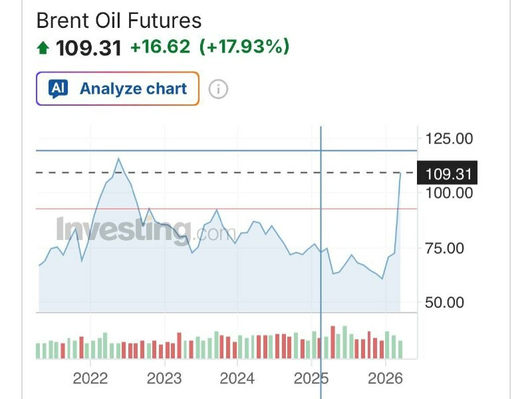The height and width of the screenshot is (399, 532).
Task: Click the 2023 label on time axis
Action: click(x=164, y=378)
